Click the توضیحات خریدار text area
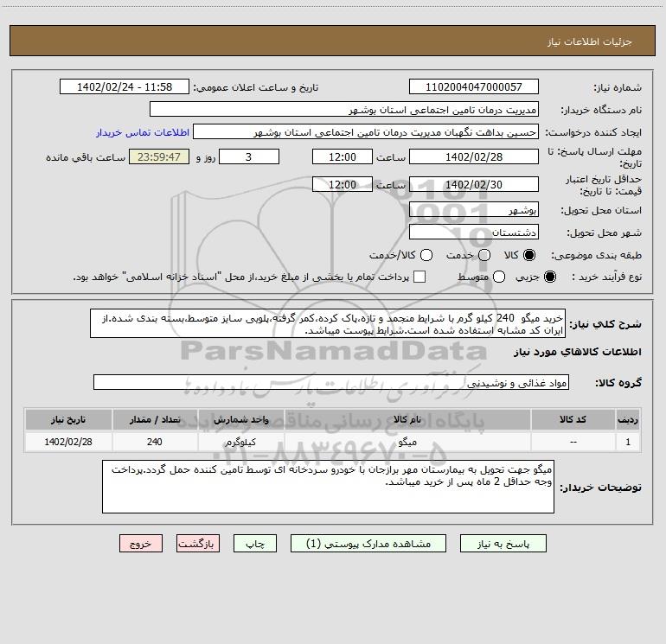The width and height of the screenshot is (666, 644). [x=328, y=487]
